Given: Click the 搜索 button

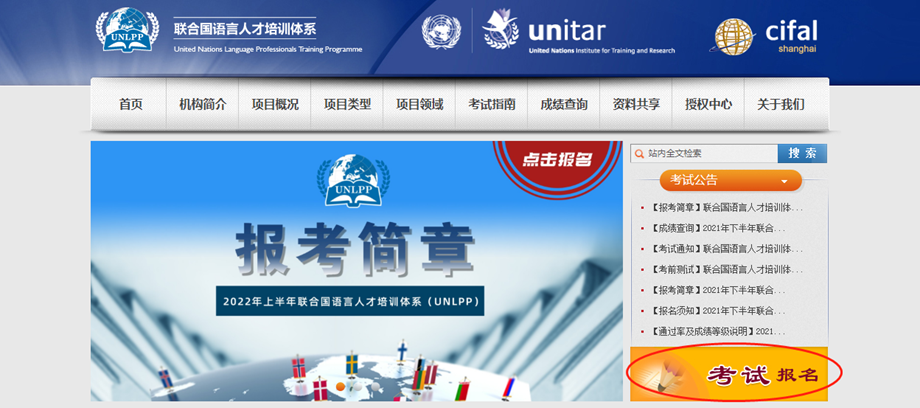Looking at the screenshot, I should pyautogui.click(x=802, y=154).
